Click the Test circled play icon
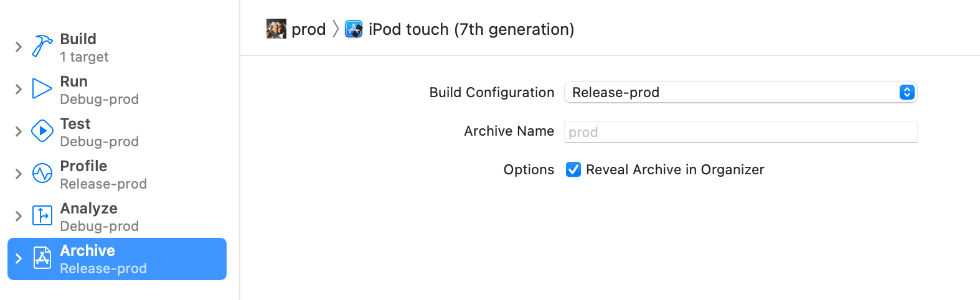Screen dimensions: 980x300 point(42,131)
